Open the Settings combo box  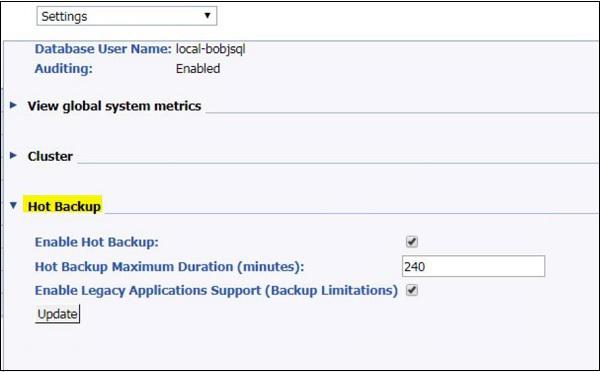(x=127, y=16)
